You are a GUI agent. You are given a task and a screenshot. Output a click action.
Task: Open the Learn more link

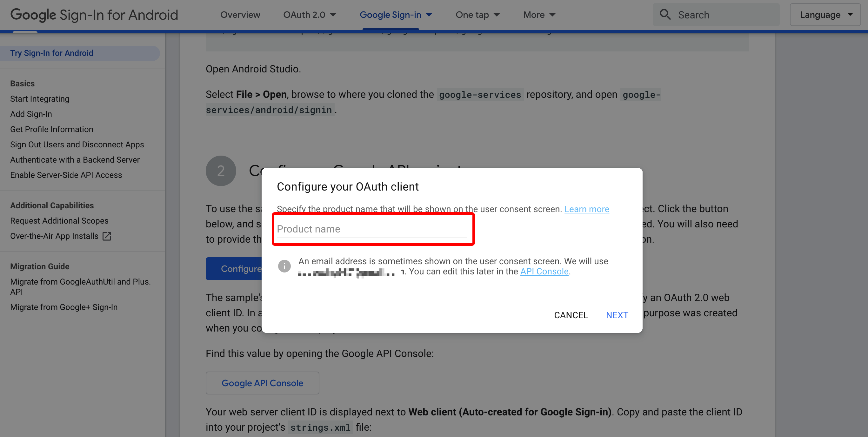pyautogui.click(x=587, y=209)
